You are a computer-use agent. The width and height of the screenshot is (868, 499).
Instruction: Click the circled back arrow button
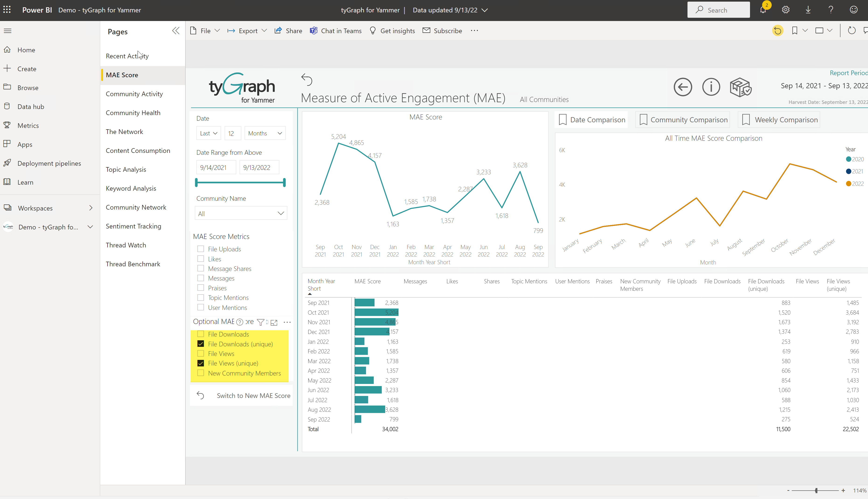click(683, 87)
